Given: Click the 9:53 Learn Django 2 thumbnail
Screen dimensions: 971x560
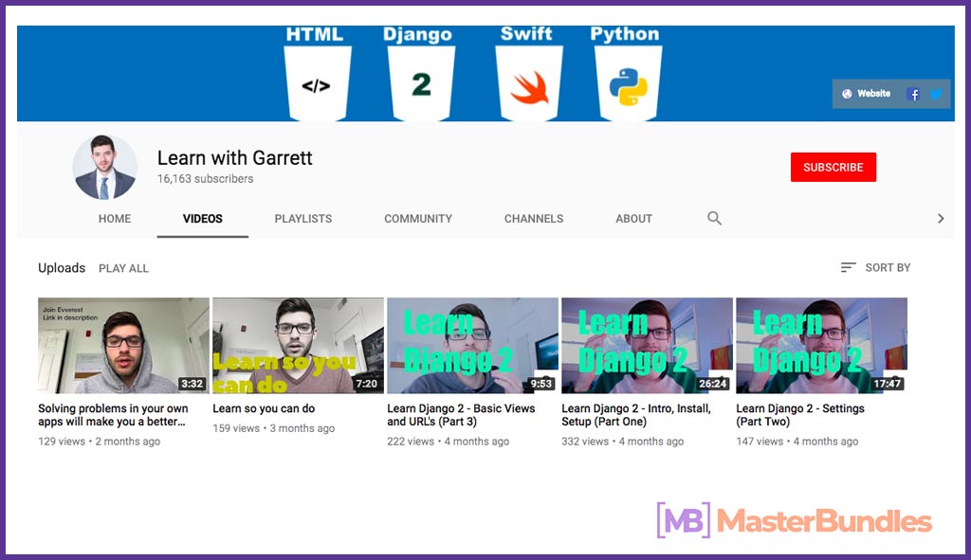Looking at the screenshot, I should (x=472, y=345).
